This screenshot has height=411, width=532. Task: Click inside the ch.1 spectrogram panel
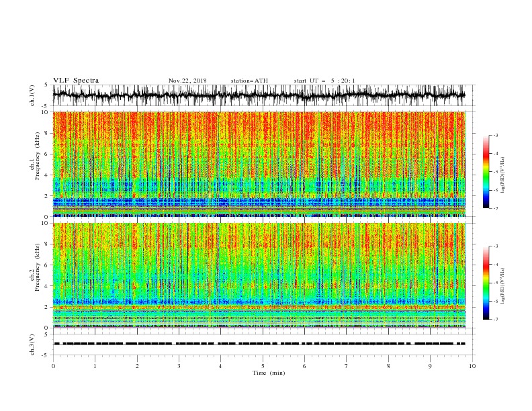pyautogui.click(x=259, y=164)
